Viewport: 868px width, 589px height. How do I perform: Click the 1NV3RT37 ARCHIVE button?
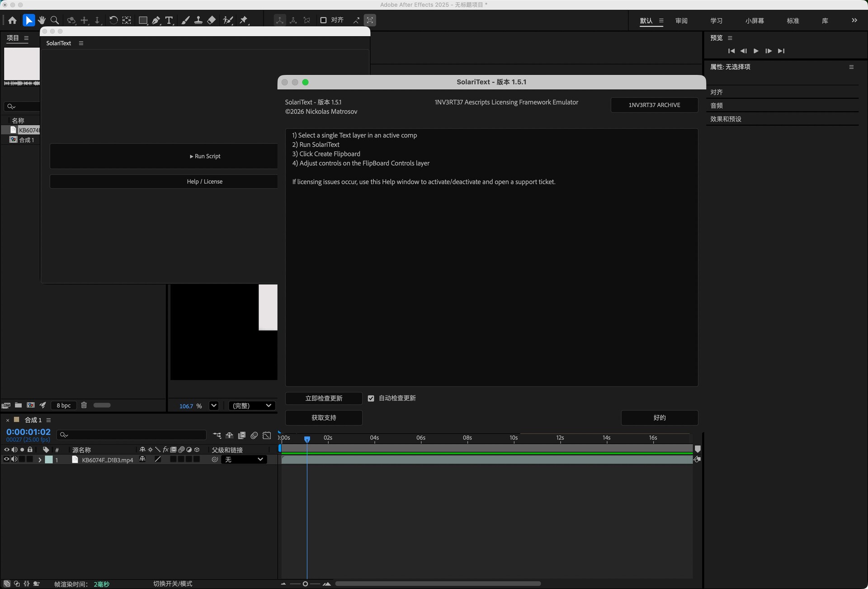(x=654, y=105)
